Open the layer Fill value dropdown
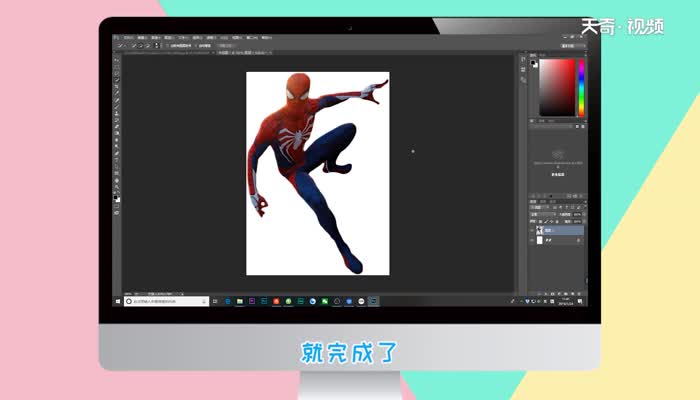This screenshot has height=400, width=700. tap(584, 221)
